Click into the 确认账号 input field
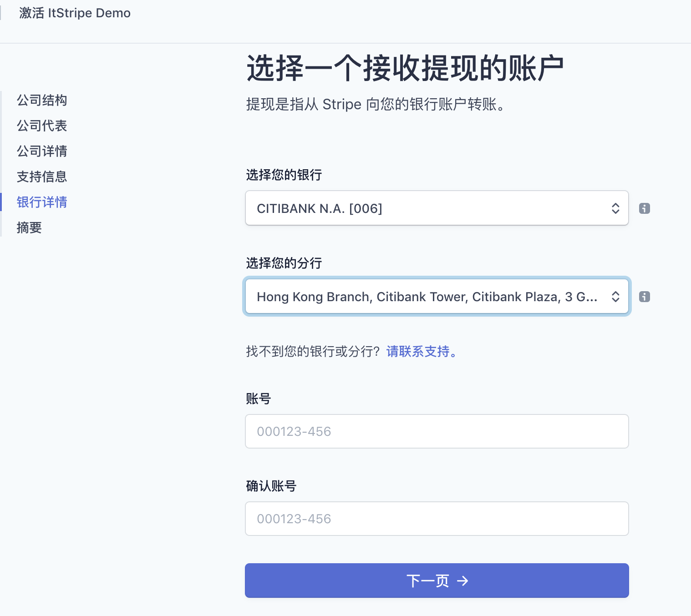Image resolution: width=691 pixels, height=616 pixels. tap(437, 519)
